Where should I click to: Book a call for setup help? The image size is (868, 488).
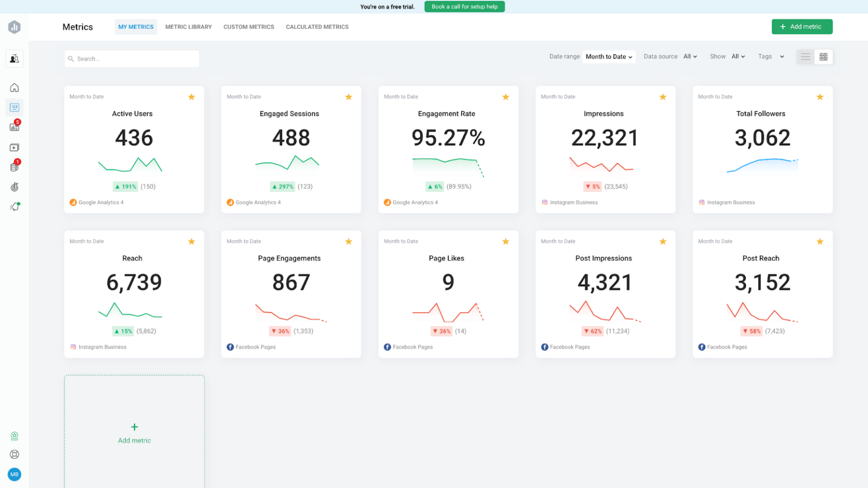[x=464, y=6]
